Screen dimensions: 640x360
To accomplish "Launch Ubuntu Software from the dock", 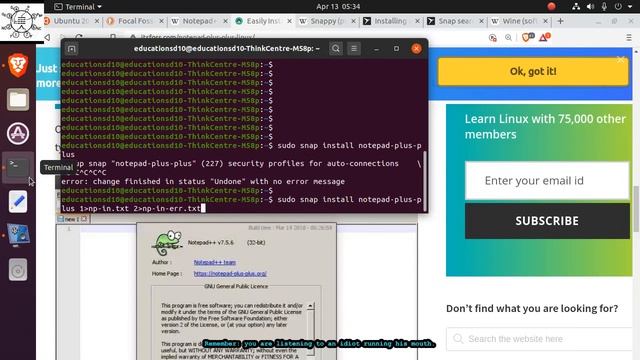I will tap(18, 133).
